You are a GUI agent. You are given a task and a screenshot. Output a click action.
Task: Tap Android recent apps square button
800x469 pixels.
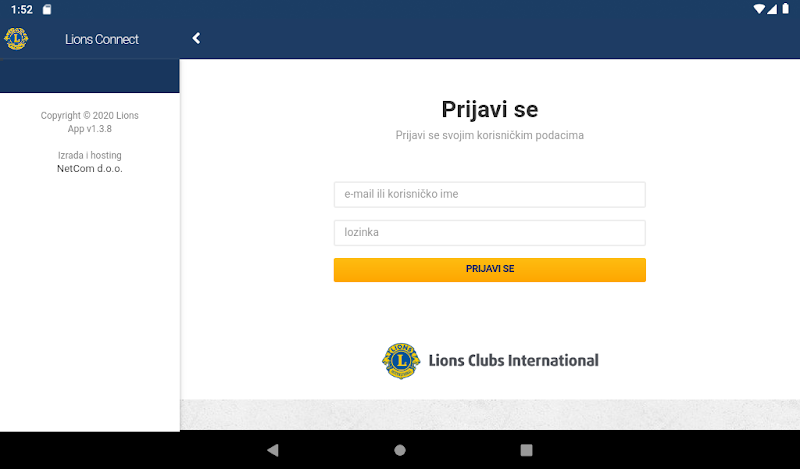[x=526, y=450]
